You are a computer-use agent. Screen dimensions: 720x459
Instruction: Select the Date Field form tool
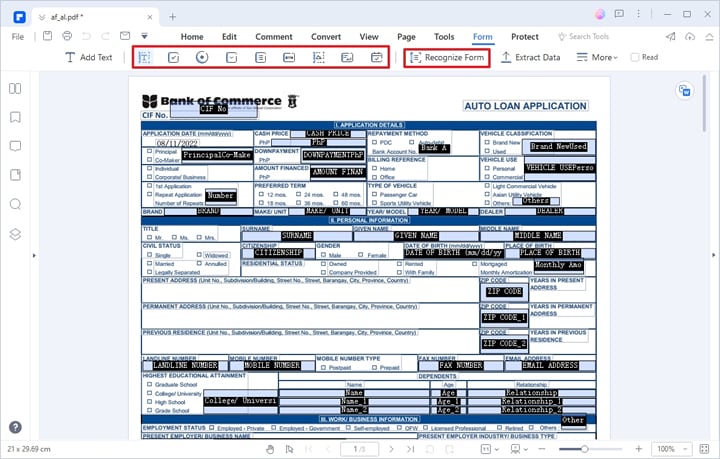(377, 57)
